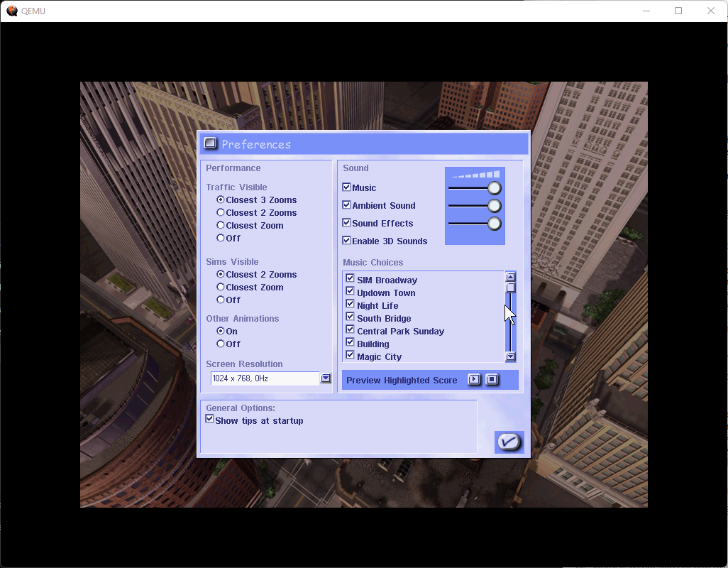
Task: Toggle the Ambient Sound checkbox
Action: tap(347, 205)
